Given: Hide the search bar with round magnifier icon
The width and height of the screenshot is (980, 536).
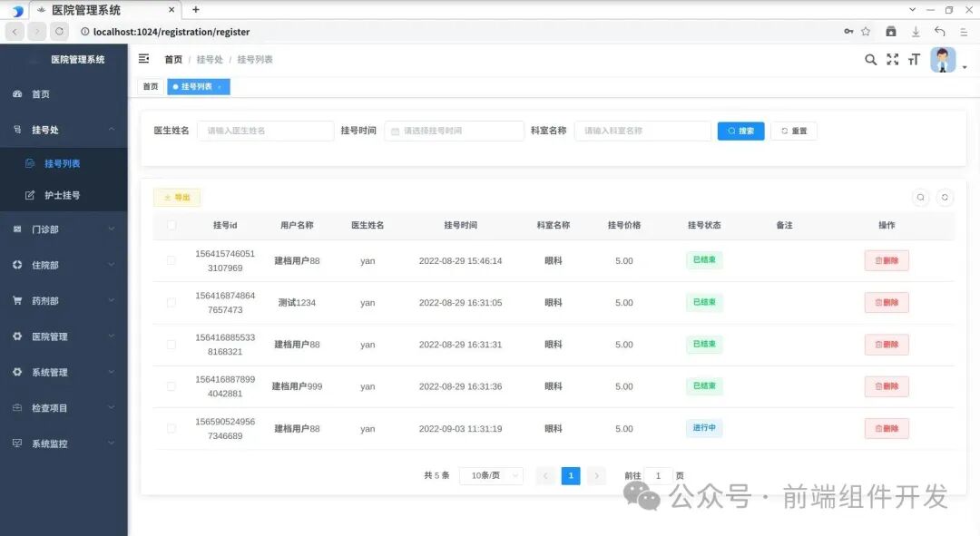Looking at the screenshot, I should (921, 198).
